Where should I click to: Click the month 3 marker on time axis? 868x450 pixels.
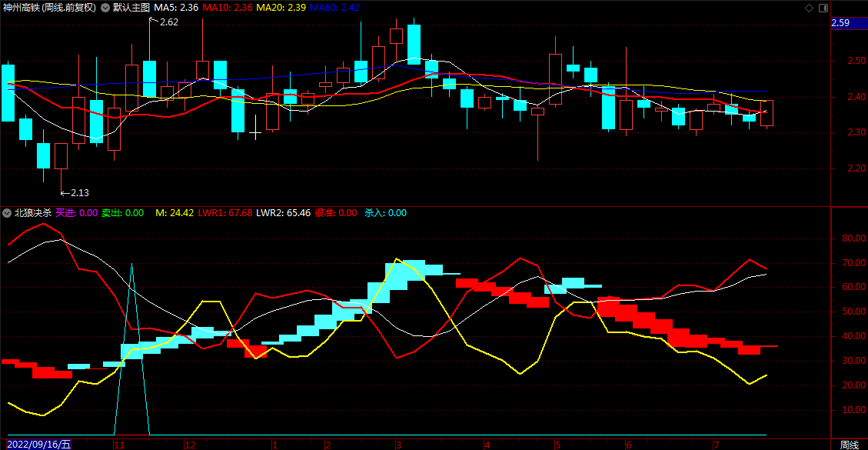click(x=397, y=445)
